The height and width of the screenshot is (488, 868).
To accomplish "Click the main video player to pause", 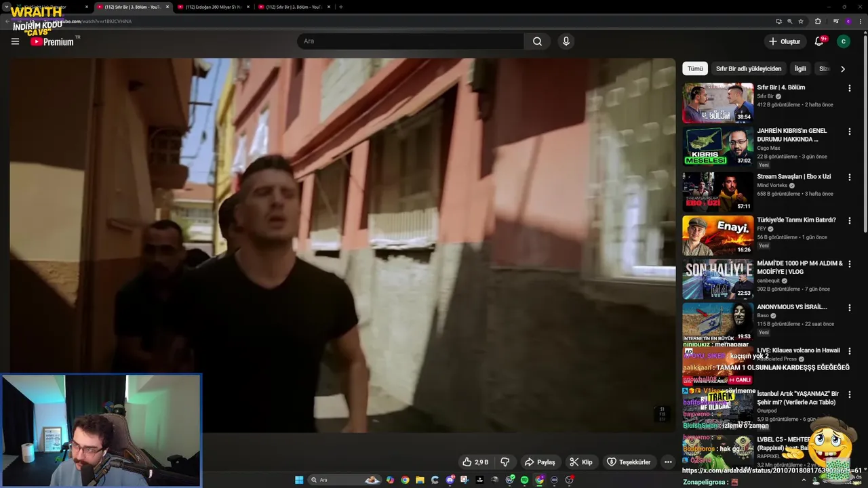I will (342, 245).
